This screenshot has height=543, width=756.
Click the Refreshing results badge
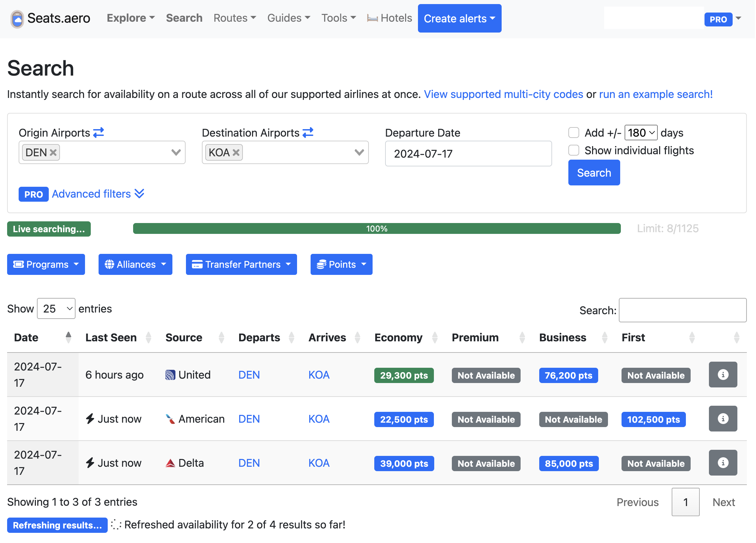57,525
